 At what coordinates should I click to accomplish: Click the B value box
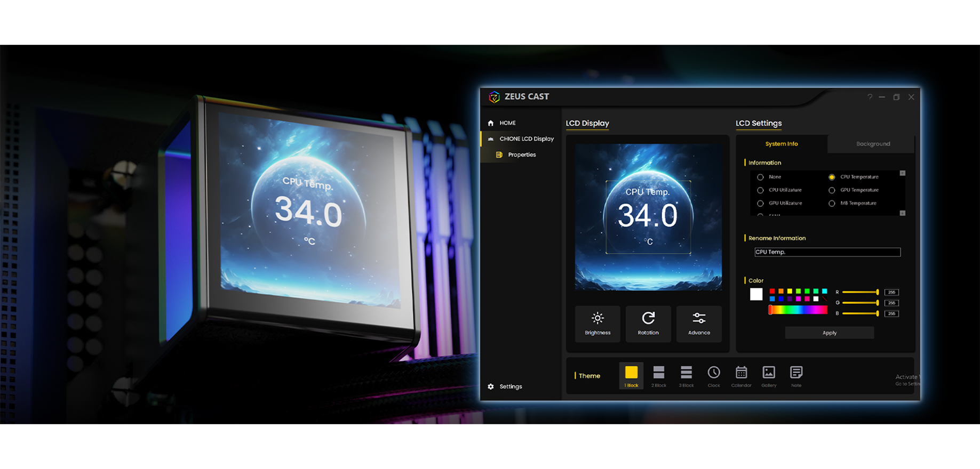tap(891, 313)
